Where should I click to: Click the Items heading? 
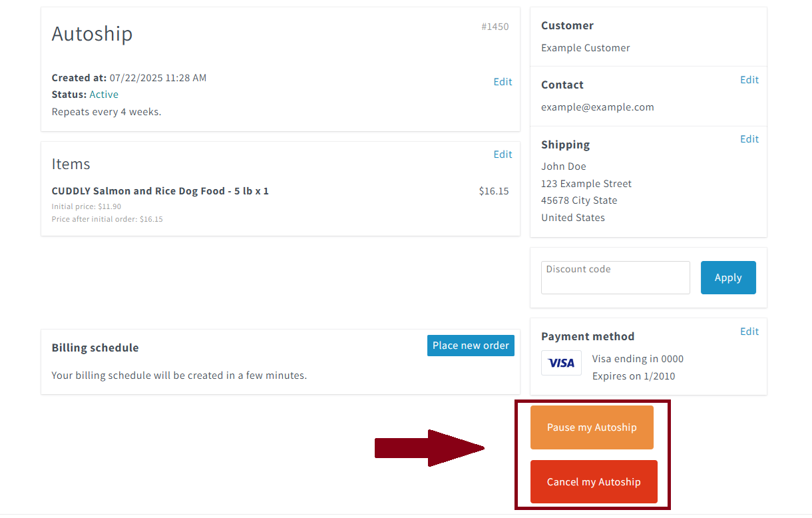click(71, 164)
